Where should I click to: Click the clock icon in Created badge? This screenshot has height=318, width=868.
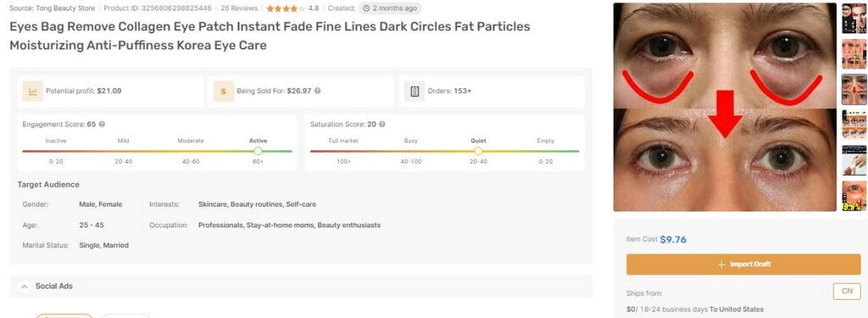366,8
